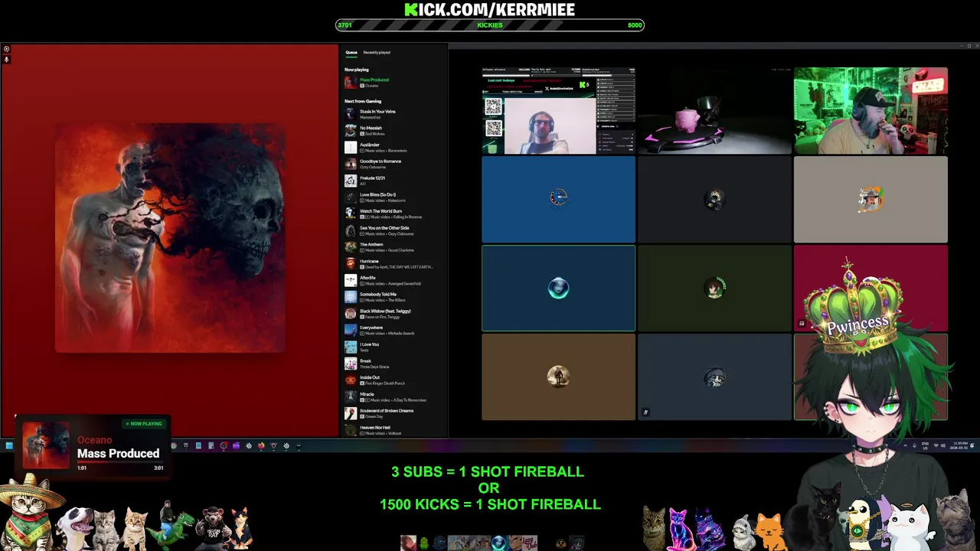Select the highlighted teal speaking participant tile

coord(558,289)
